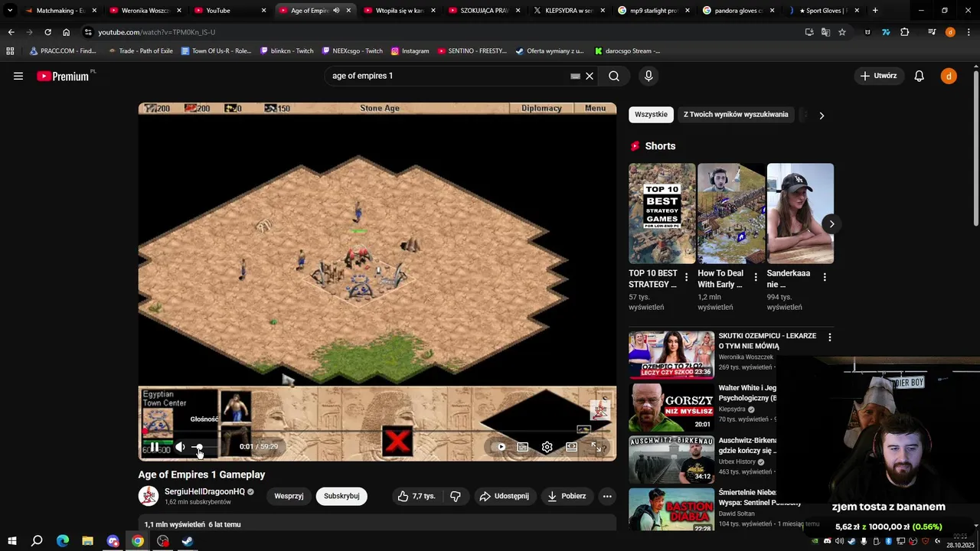Open the PRACC.COM bookmark

(63, 51)
